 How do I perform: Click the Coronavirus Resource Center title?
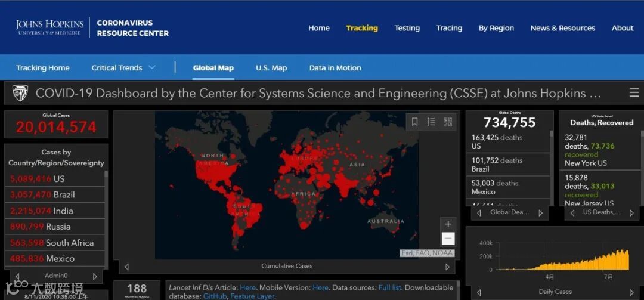point(132,28)
